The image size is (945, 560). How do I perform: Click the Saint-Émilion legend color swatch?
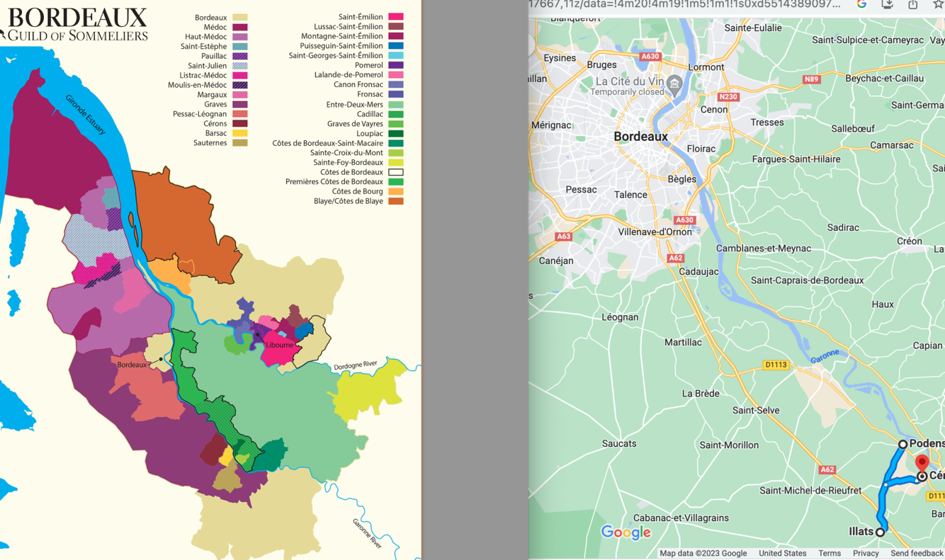396,17
